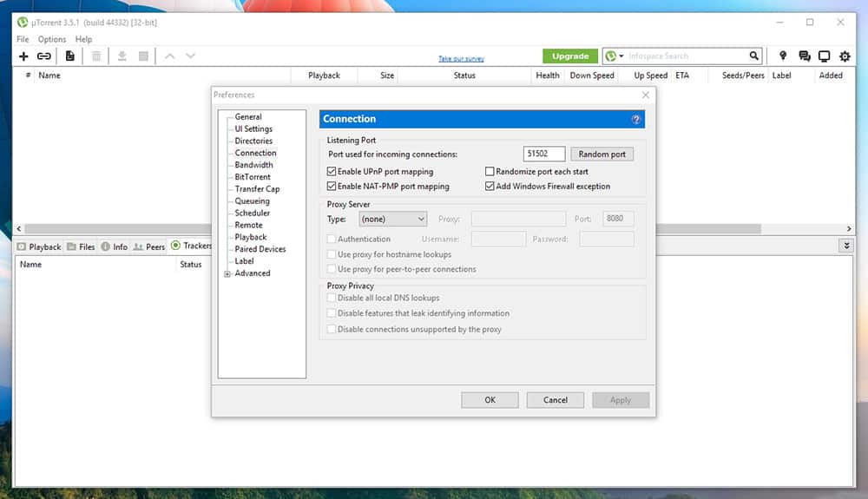Switch to the Peers detail tab
868x499 pixels.
149,246
